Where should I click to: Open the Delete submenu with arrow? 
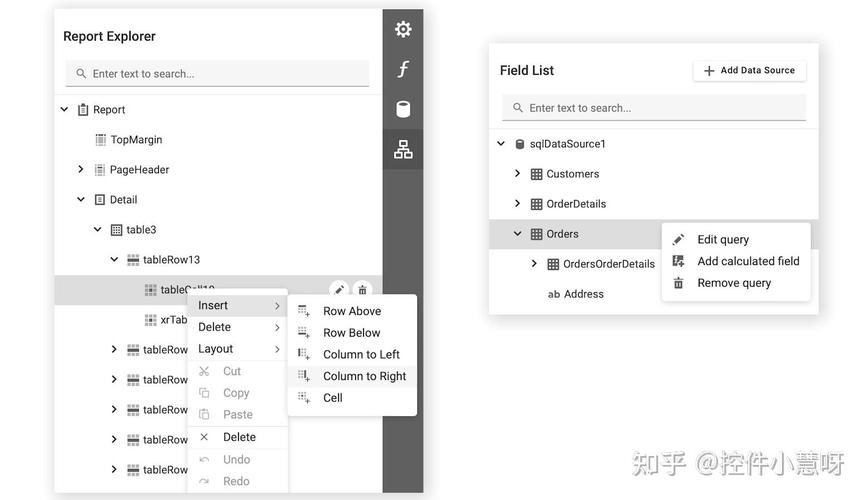[x=238, y=327]
